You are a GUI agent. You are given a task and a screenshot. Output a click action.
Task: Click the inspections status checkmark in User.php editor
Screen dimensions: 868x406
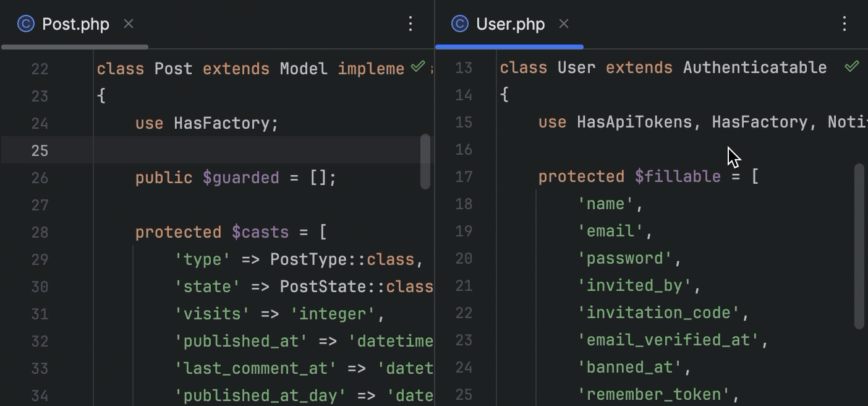pyautogui.click(x=853, y=65)
